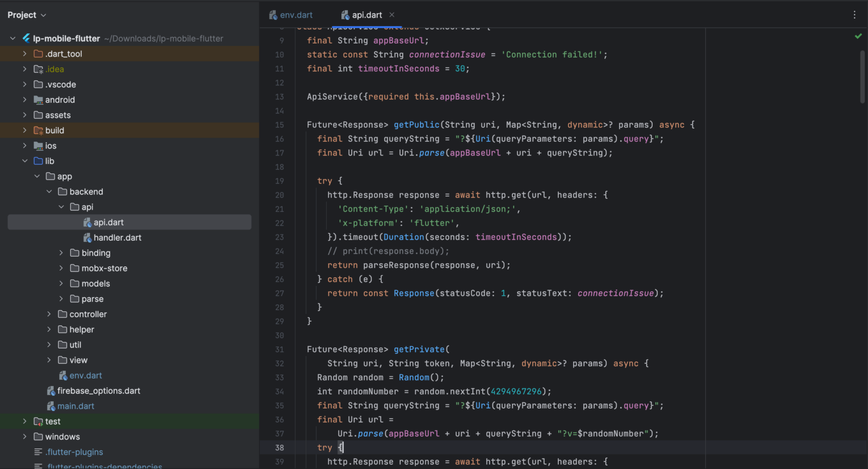Viewport: 868px width, 469px height.
Task: Open the editor options kebab menu
Action: click(854, 15)
